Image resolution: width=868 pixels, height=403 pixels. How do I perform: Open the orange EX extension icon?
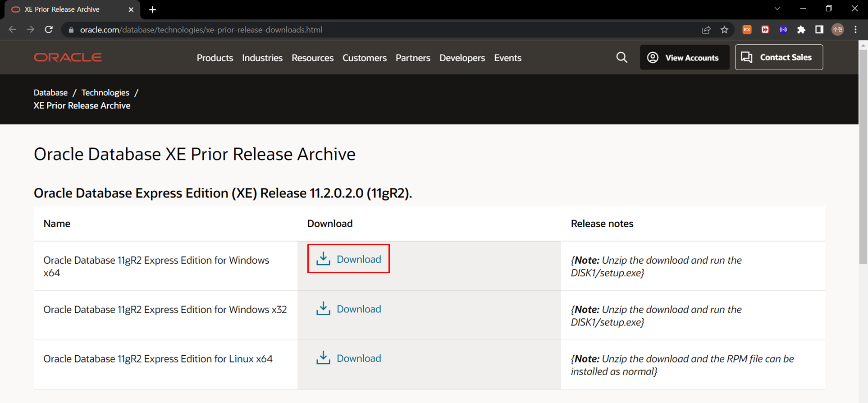pos(747,30)
